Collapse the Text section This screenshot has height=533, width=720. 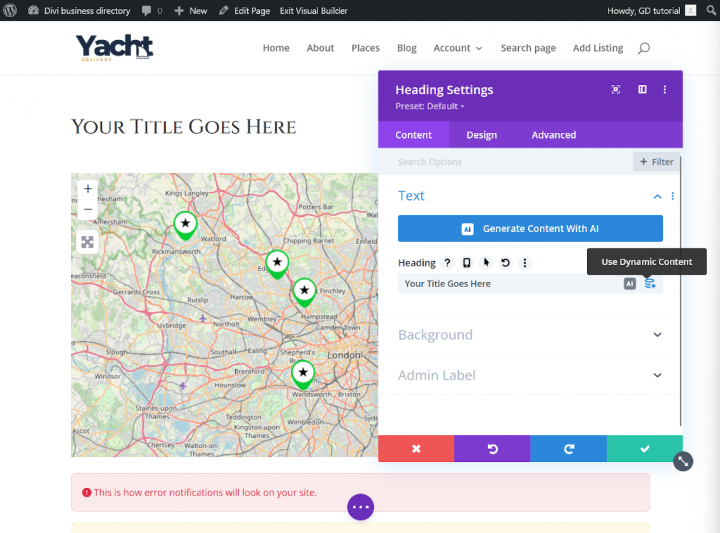click(x=657, y=196)
